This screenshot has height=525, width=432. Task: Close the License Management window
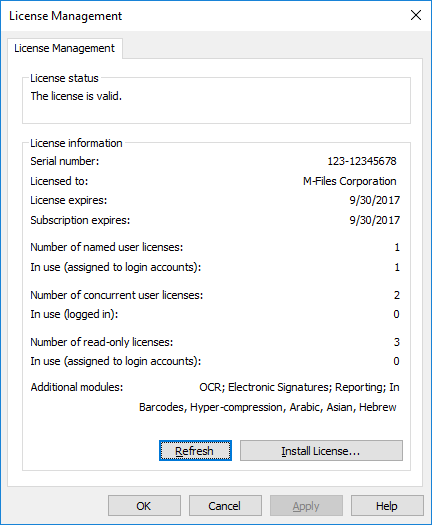[x=416, y=15]
